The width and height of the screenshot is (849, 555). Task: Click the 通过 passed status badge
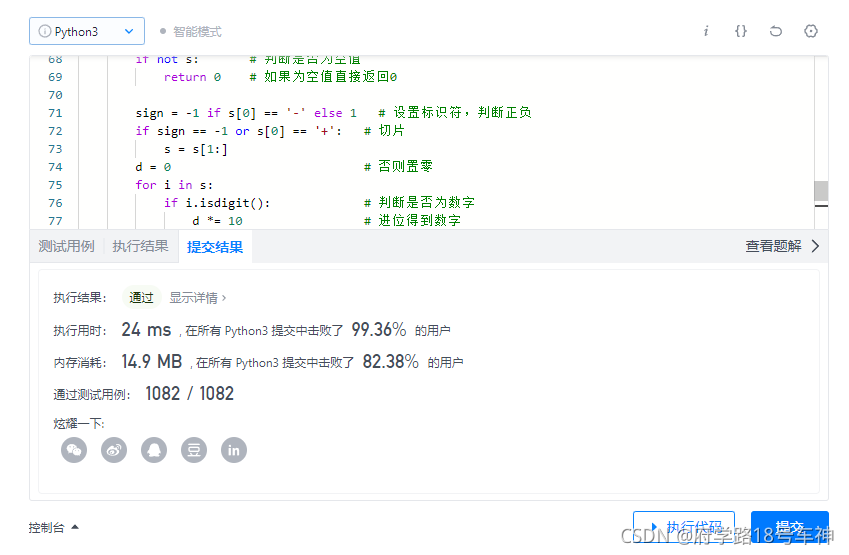[141, 297]
